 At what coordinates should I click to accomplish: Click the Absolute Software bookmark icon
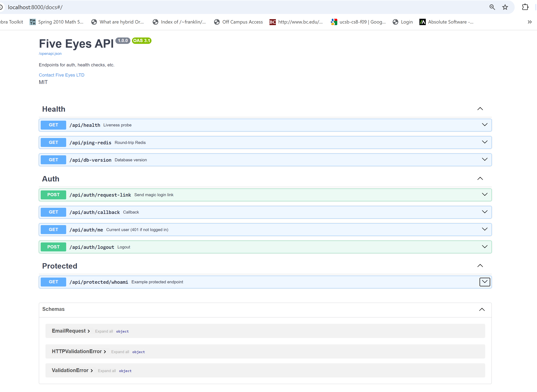click(422, 22)
